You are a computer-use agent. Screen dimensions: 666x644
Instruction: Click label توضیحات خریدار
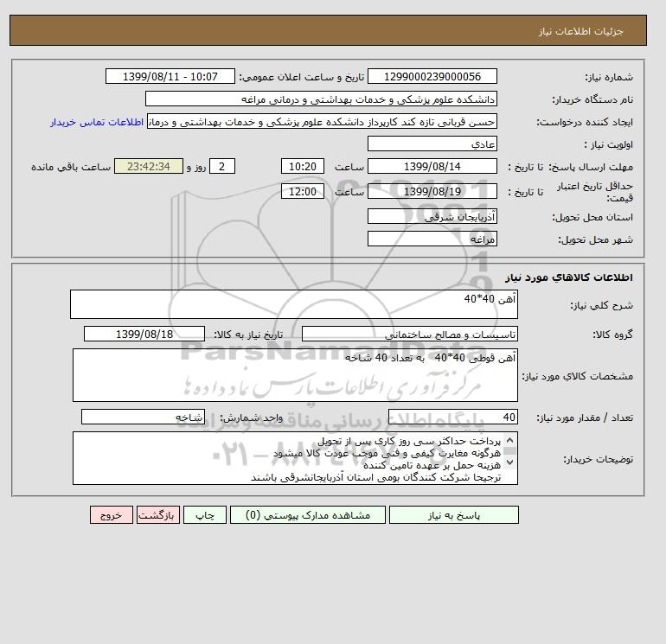598,459
